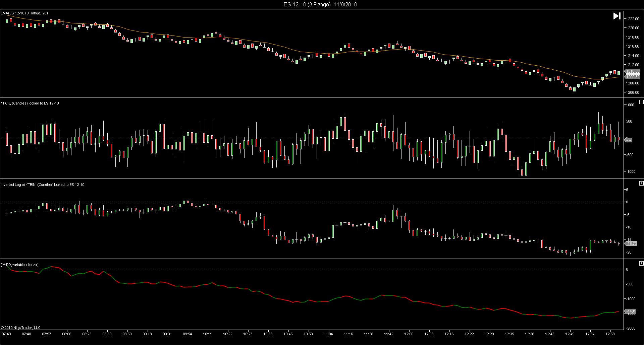Click the -1000 level on the ADD axis

click(630, 299)
